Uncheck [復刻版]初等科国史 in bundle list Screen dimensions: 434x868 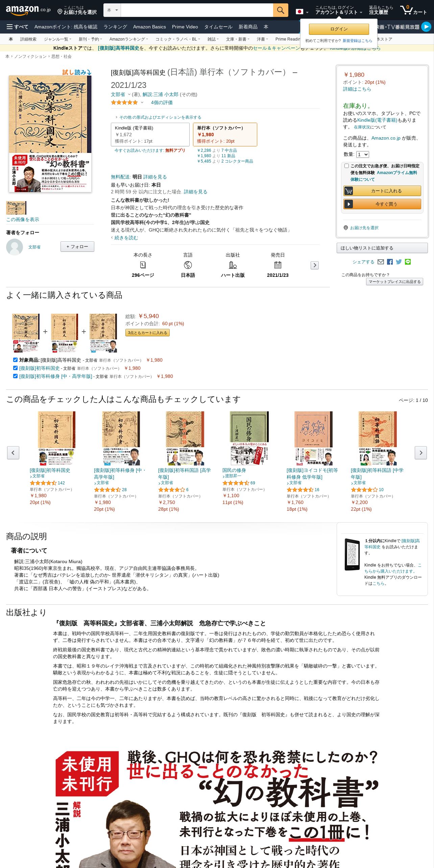15,368
